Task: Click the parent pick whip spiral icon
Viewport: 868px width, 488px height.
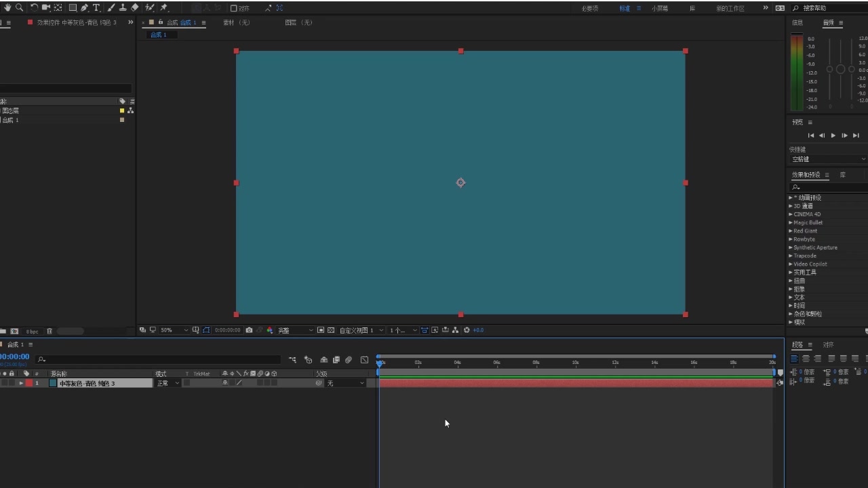Action: click(319, 383)
